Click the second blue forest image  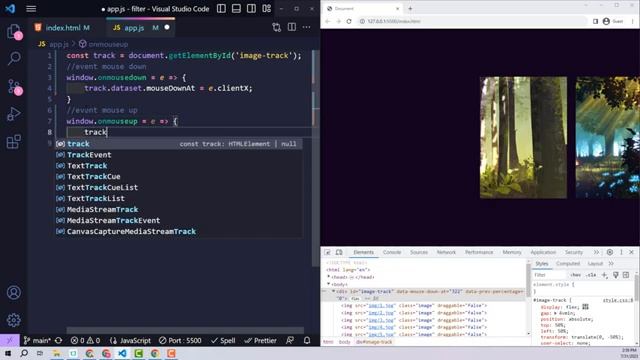click(x=608, y=138)
